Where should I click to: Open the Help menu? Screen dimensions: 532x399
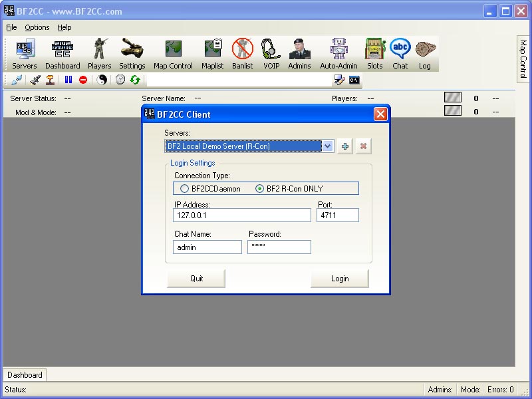(x=64, y=27)
